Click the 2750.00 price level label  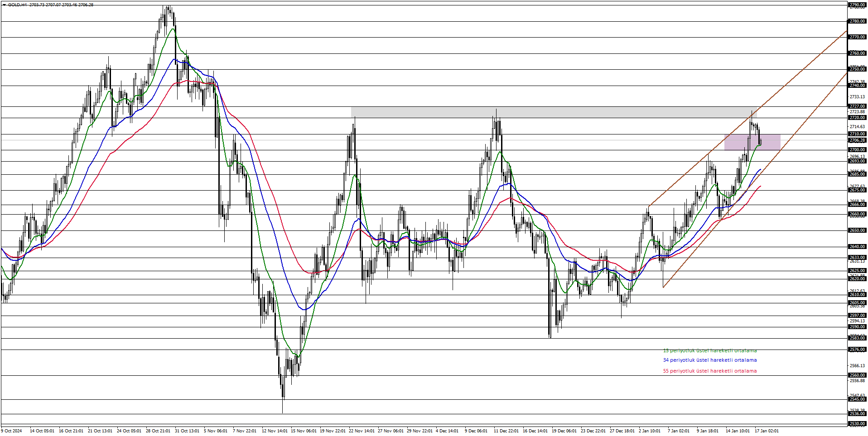coord(858,69)
